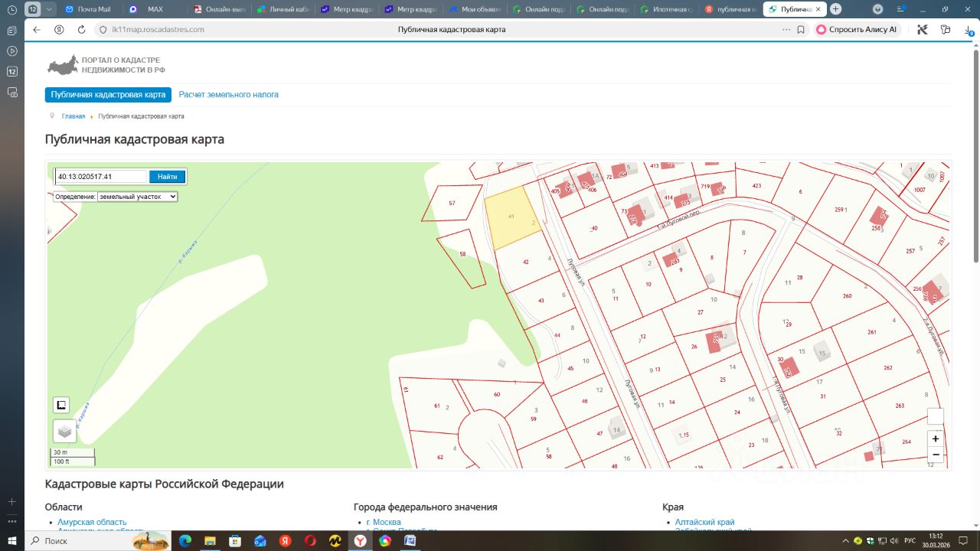Open the sidebar media player icon
980x551 pixels.
point(11,51)
